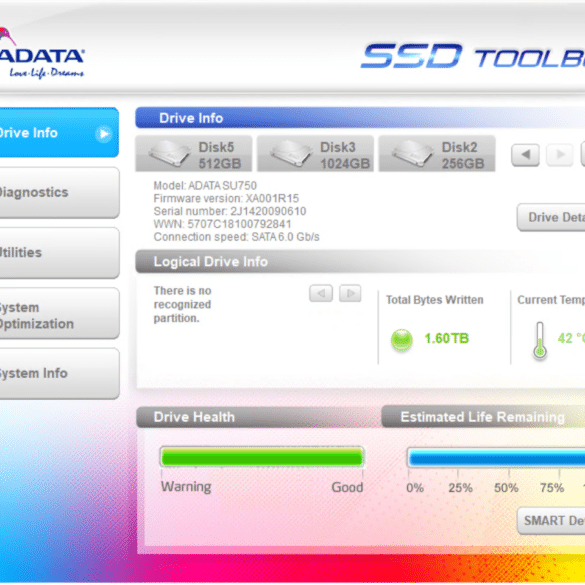585x585 pixels.
Task: Select the Disk5 512GB drive tab
Action: (x=194, y=154)
